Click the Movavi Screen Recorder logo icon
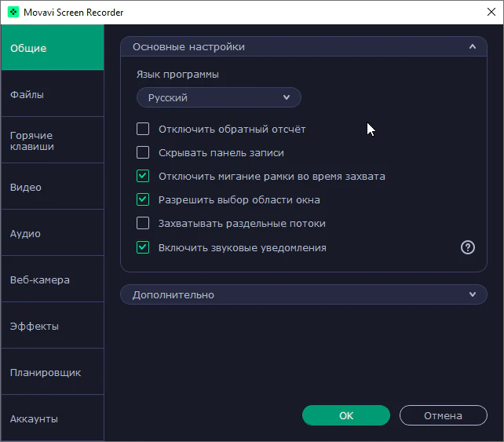The height and width of the screenshot is (442, 504). coord(13,13)
